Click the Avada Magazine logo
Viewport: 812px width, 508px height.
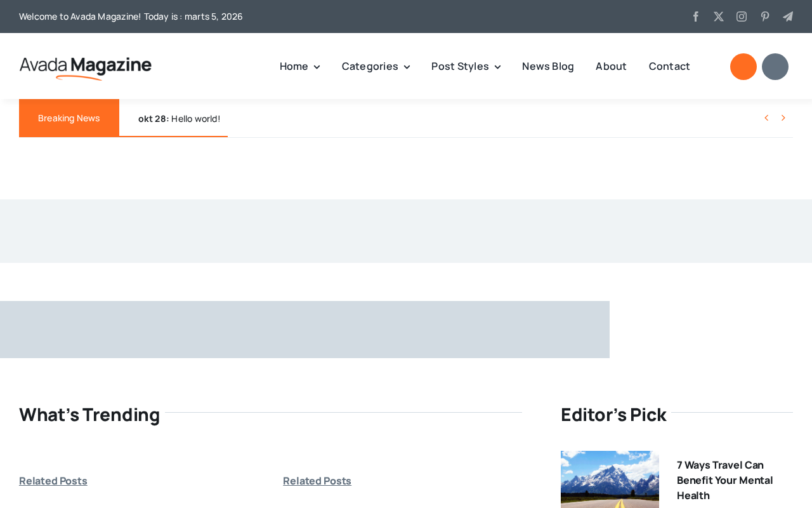click(x=86, y=68)
